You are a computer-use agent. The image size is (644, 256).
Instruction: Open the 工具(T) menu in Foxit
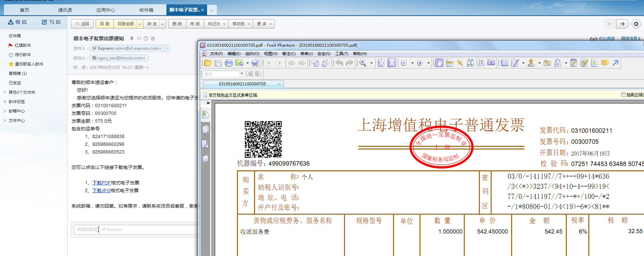point(342,54)
